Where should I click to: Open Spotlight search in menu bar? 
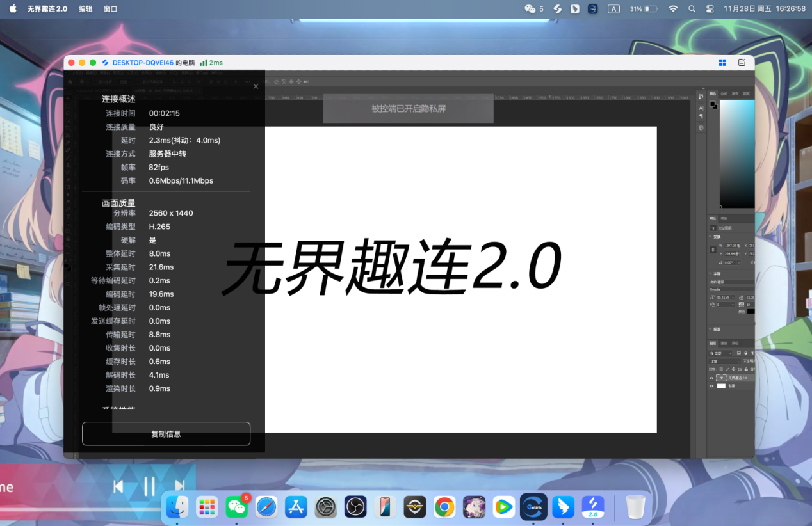tap(692, 9)
